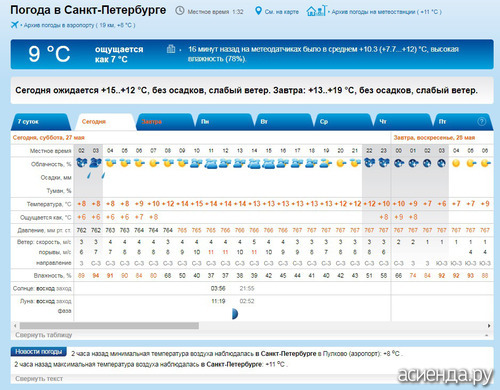Click cloudiness icon for hour 23
Viewport: 500px width, 390px height.
point(384,163)
